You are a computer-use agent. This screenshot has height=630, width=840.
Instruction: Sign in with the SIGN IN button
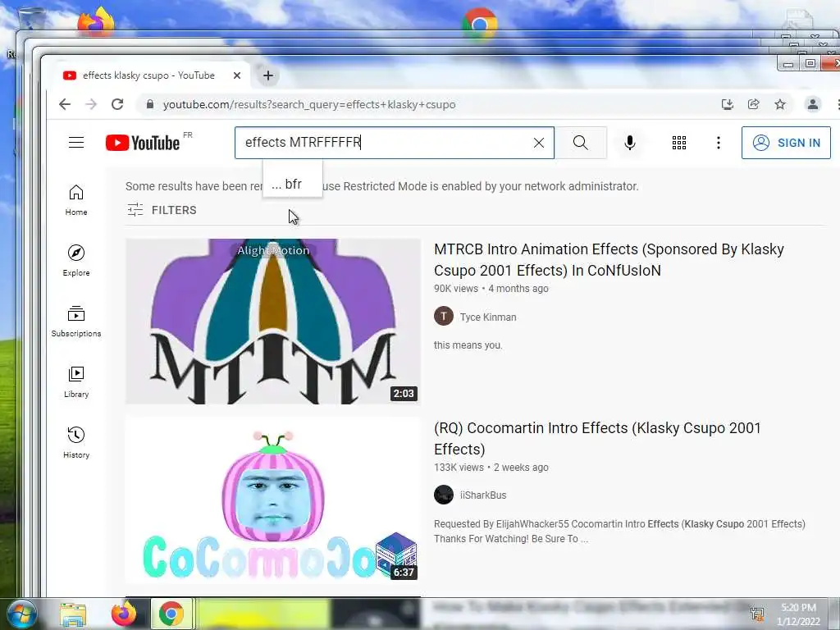coord(786,143)
